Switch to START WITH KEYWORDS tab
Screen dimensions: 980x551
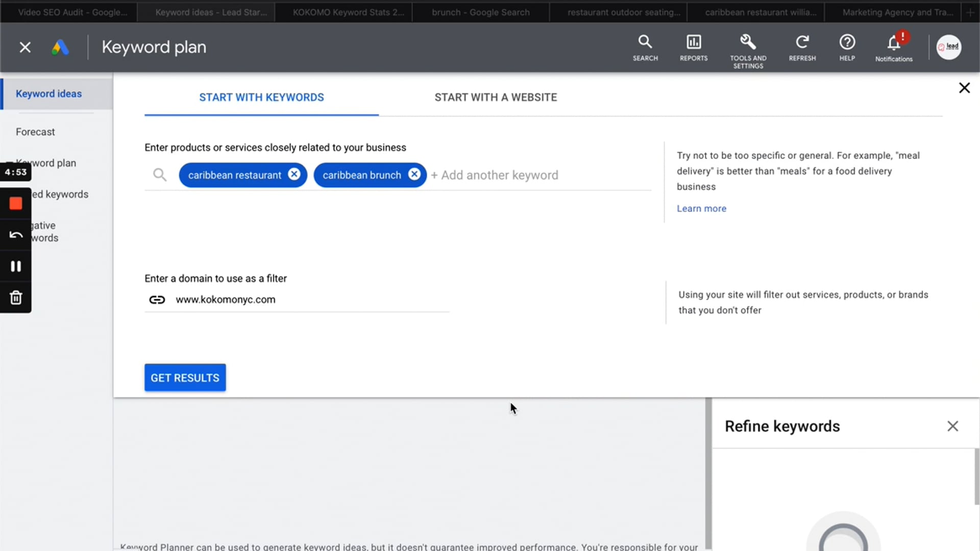(261, 97)
